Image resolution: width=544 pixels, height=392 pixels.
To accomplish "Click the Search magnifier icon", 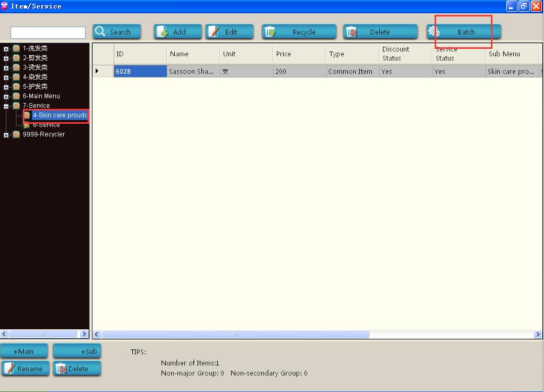I will coord(100,31).
